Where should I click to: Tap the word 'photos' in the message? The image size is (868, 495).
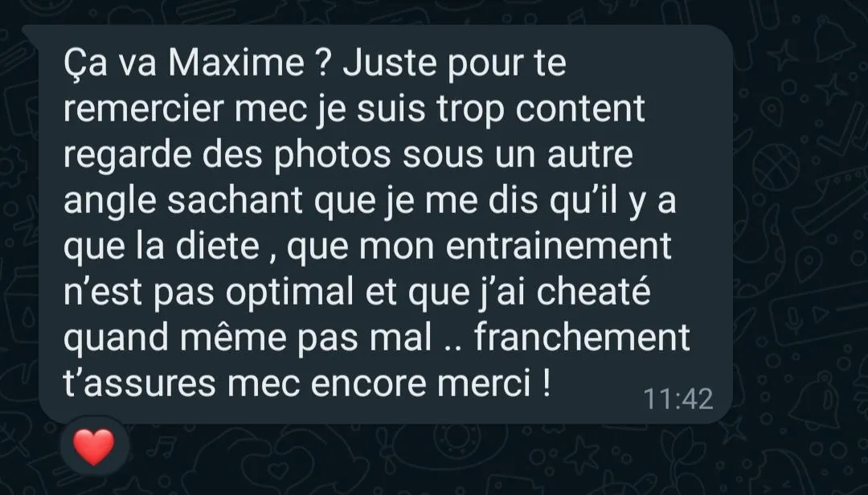(332, 156)
